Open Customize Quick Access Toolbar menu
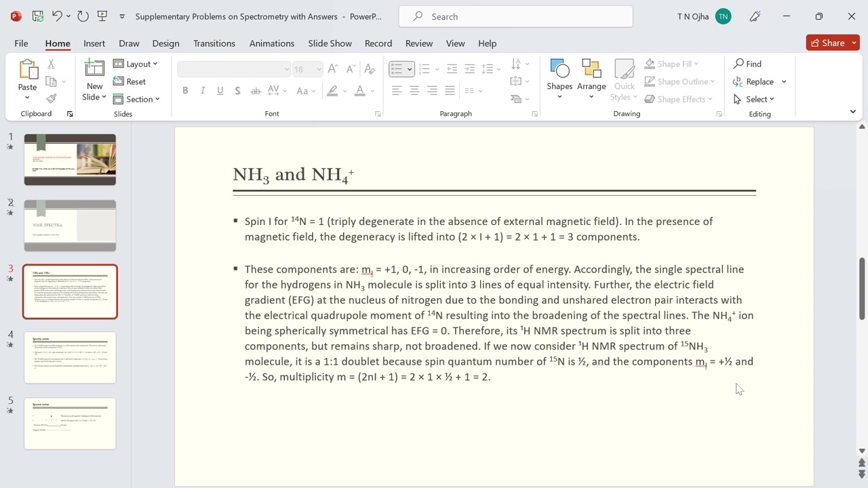 point(122,16)
